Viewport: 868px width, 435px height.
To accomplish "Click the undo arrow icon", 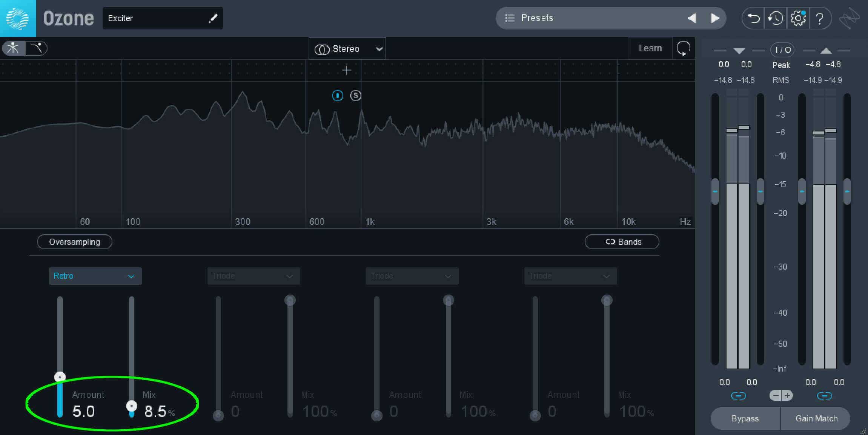I will [x=753, y=18].
